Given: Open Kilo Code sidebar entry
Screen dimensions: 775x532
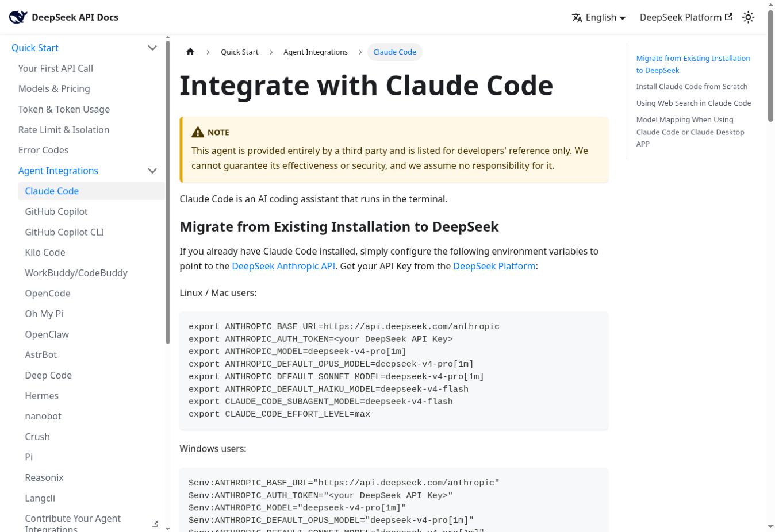Looking at the screenshot, I should click(x=45, y=252).
